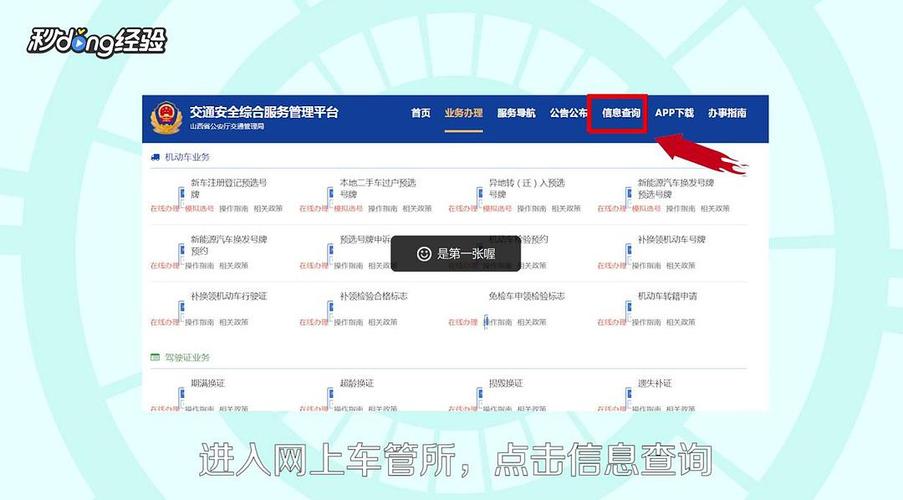
Task: Click the 交通安全综合服务管理平台 site title
Action: [264, 112]
